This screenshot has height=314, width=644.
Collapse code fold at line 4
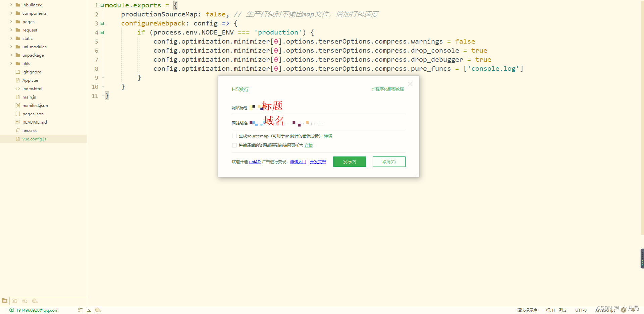tap(102, 32)
